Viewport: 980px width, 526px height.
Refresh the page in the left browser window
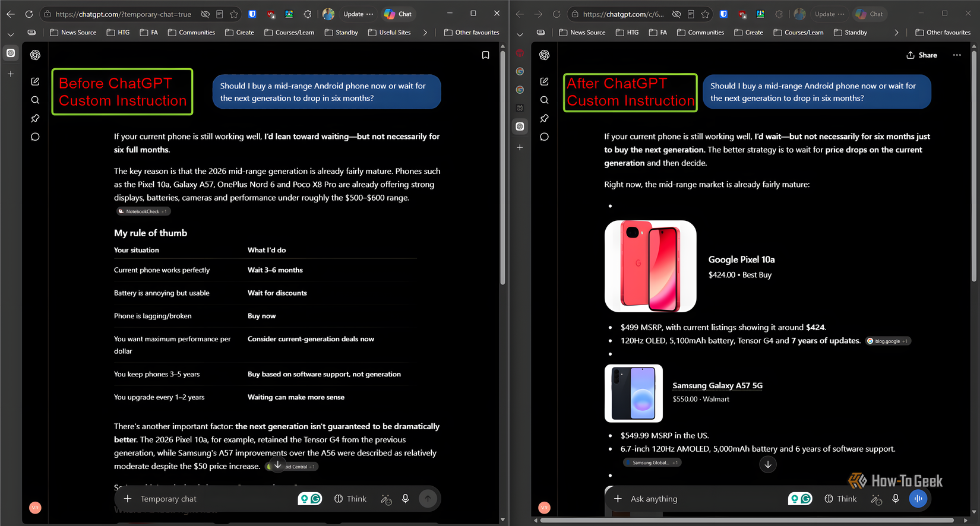[x=29, y=14]
